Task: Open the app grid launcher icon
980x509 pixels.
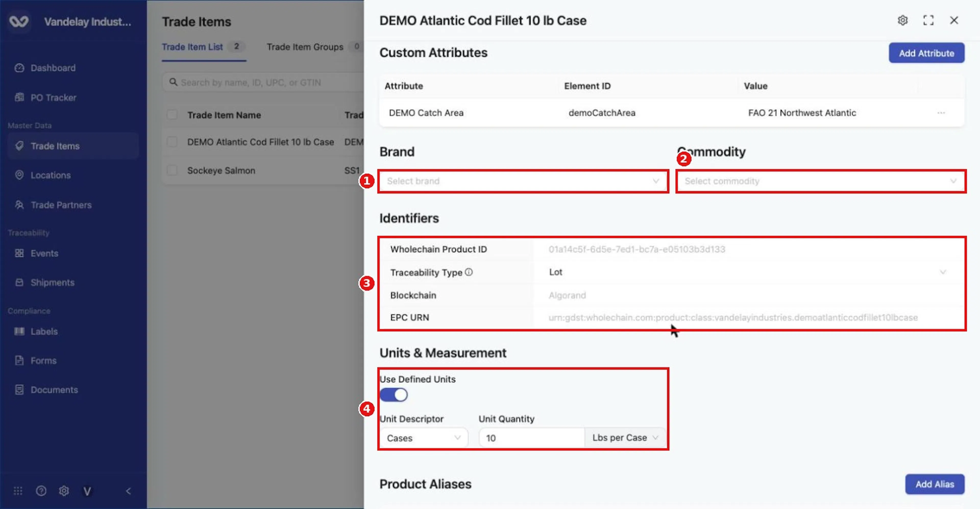Action: click(x=18, y=491)
